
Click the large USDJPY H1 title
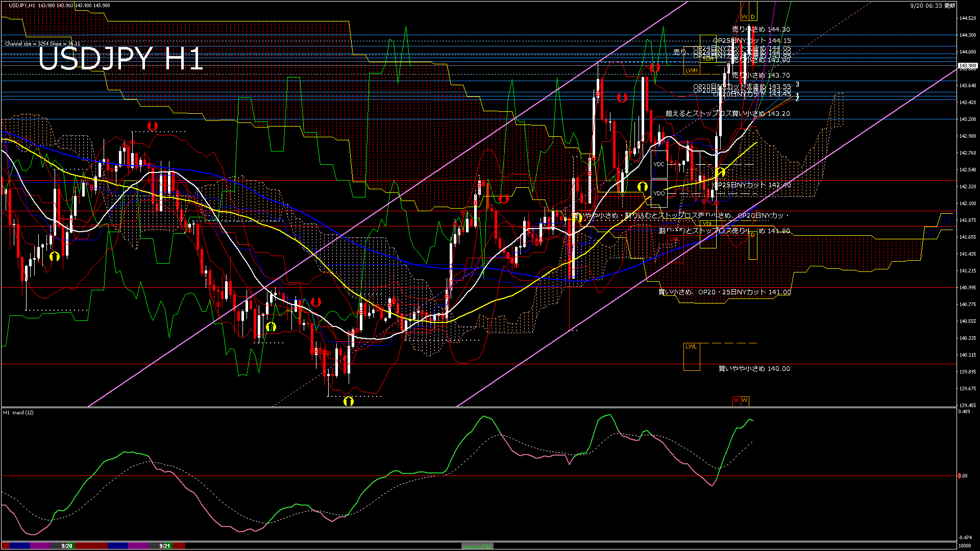[121, 59]
